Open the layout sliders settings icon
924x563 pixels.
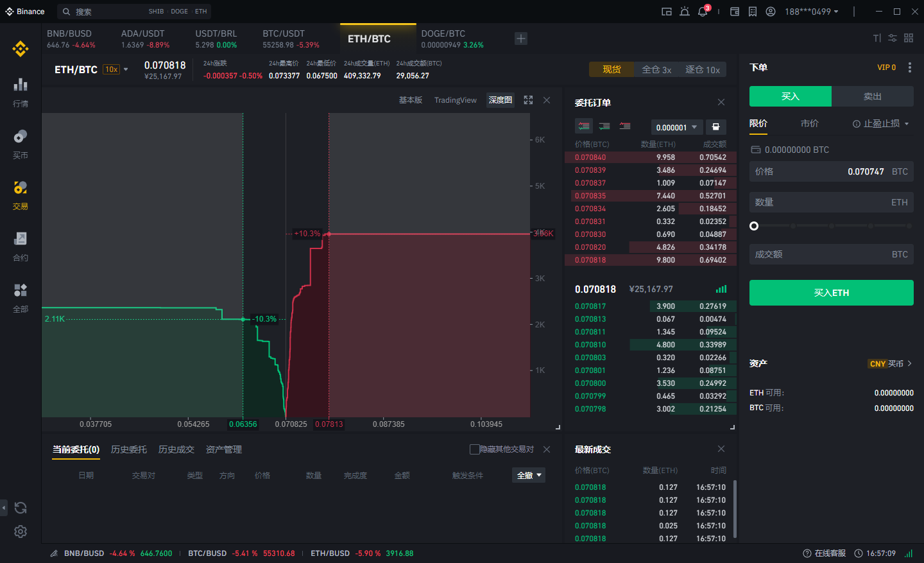pos(893,39)
